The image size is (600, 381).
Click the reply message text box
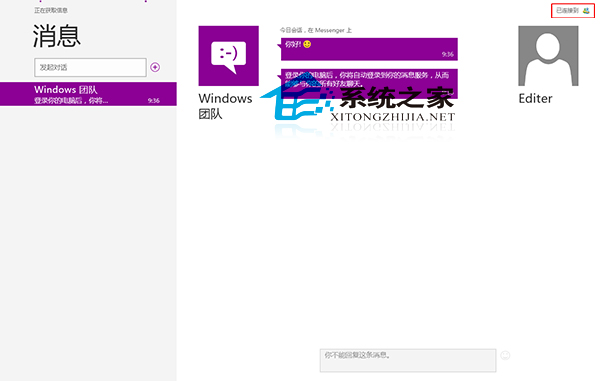point(408,360)
